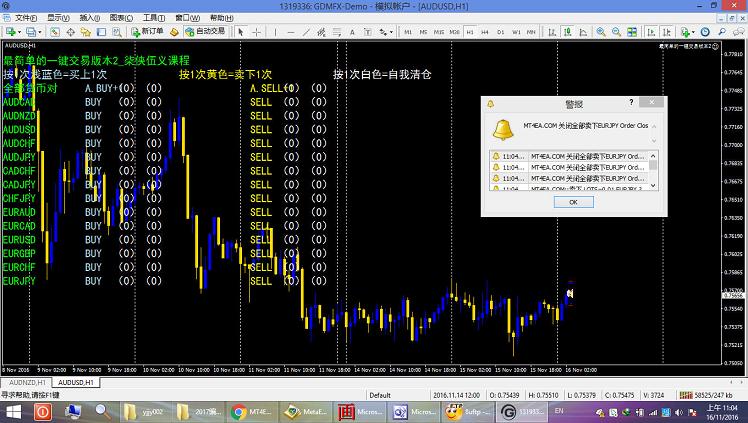Open the Data Window crosshair-diamond icon

pos(71,32)
